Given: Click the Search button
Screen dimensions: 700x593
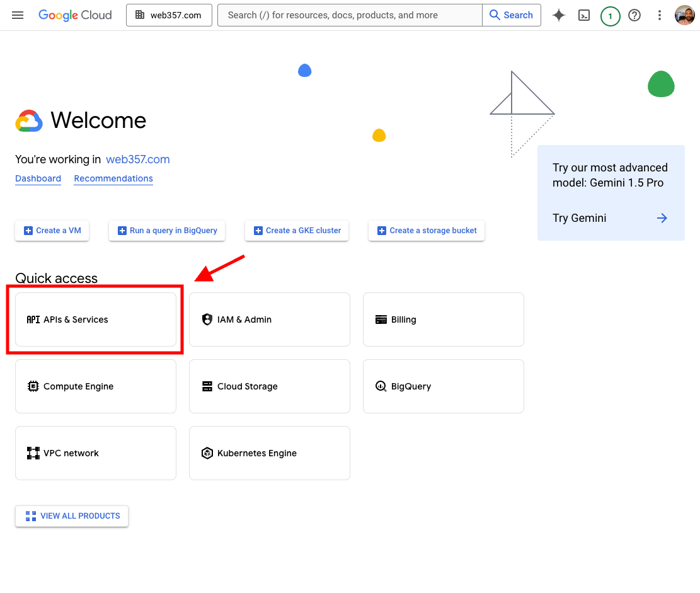Looking at the screenshot, I should tap(512, 15).
